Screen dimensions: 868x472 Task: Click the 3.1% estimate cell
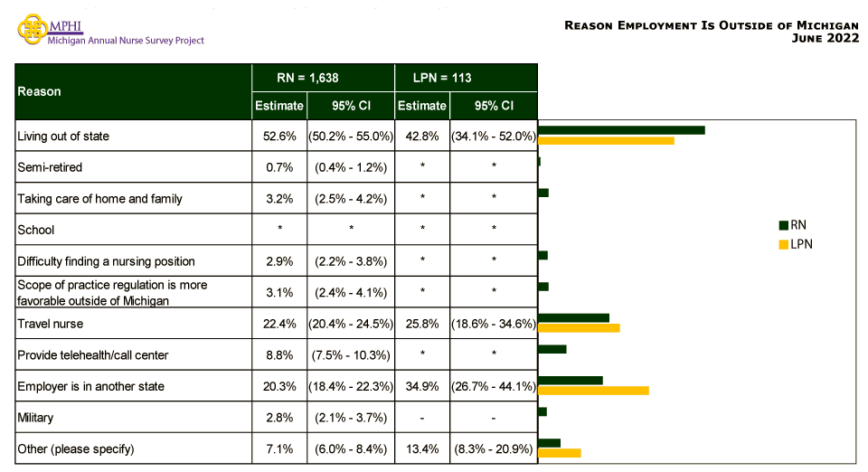tap(279, 293)
